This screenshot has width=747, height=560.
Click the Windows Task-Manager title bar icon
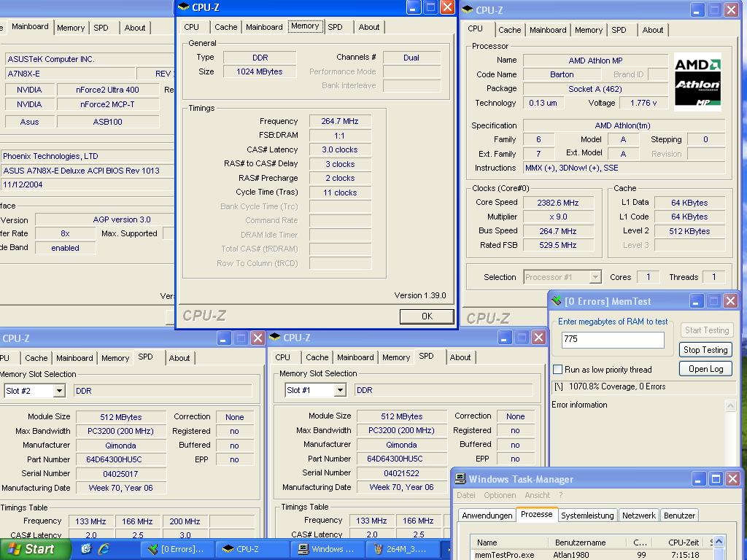point(460,478)
